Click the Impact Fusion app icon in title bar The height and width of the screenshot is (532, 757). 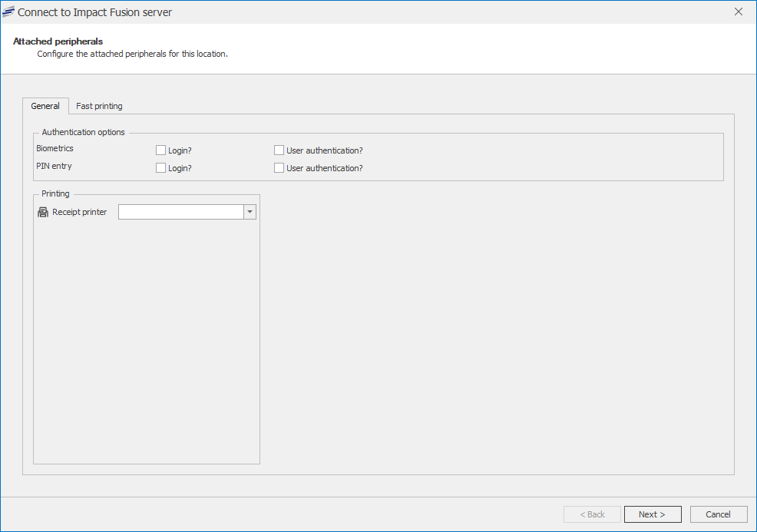click(x=8, y=12)
